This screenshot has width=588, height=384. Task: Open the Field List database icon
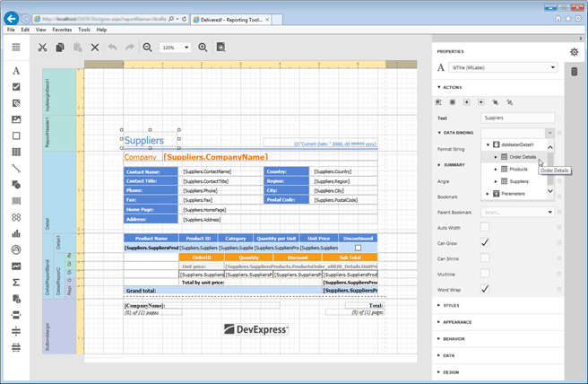[x=575, y=72]
